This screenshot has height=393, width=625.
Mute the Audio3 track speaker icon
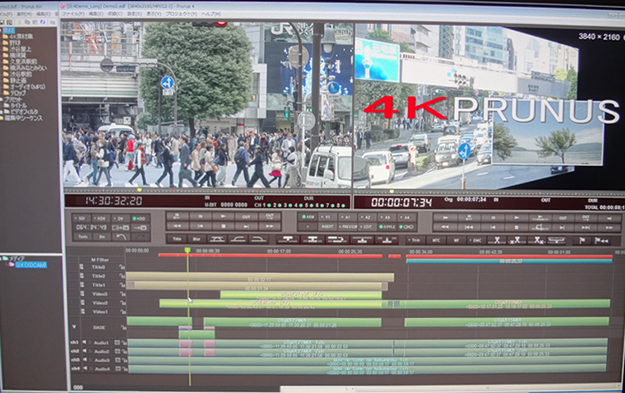pos(85,360)
